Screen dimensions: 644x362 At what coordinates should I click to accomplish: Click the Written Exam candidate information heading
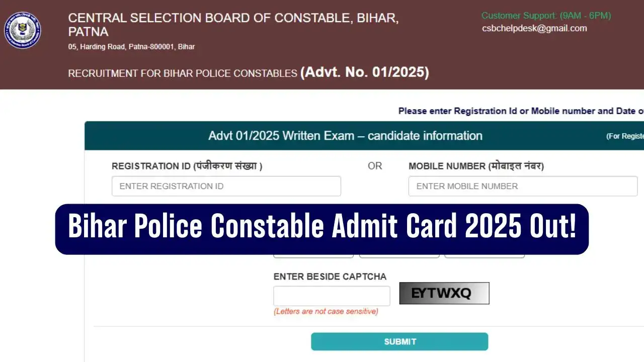coord(345,136)
